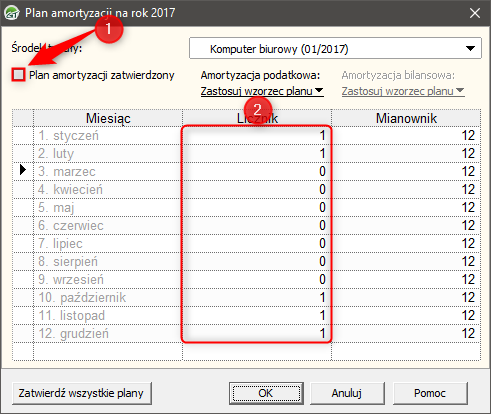Select the '10. październik' month cell
The width and height of the screenshot is (491, 414).
108,297
